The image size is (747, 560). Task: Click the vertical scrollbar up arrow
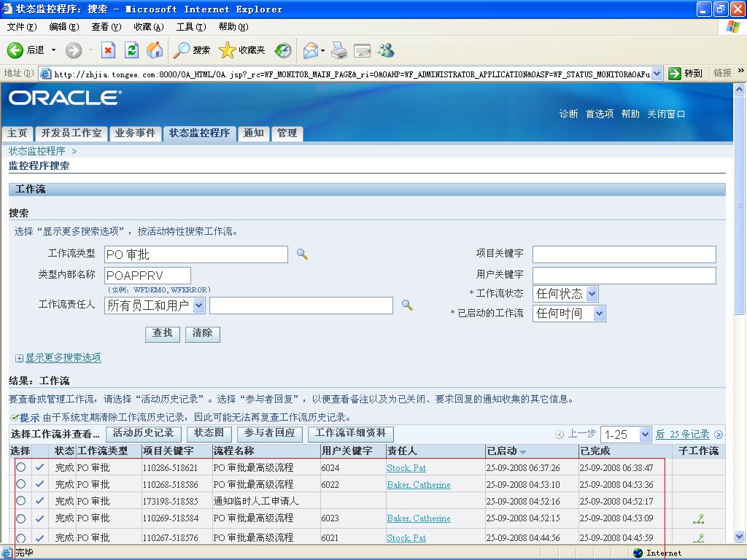(740, 89)
